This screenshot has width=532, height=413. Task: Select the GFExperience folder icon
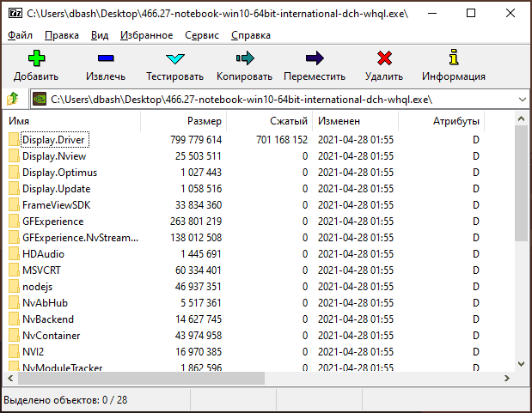coord(14,221)
